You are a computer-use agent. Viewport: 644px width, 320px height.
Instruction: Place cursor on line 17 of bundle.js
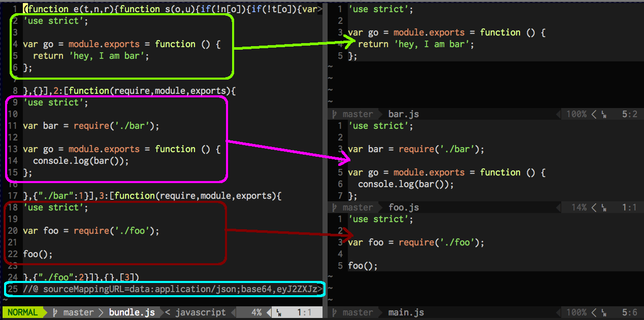click(x=152, y=196)
